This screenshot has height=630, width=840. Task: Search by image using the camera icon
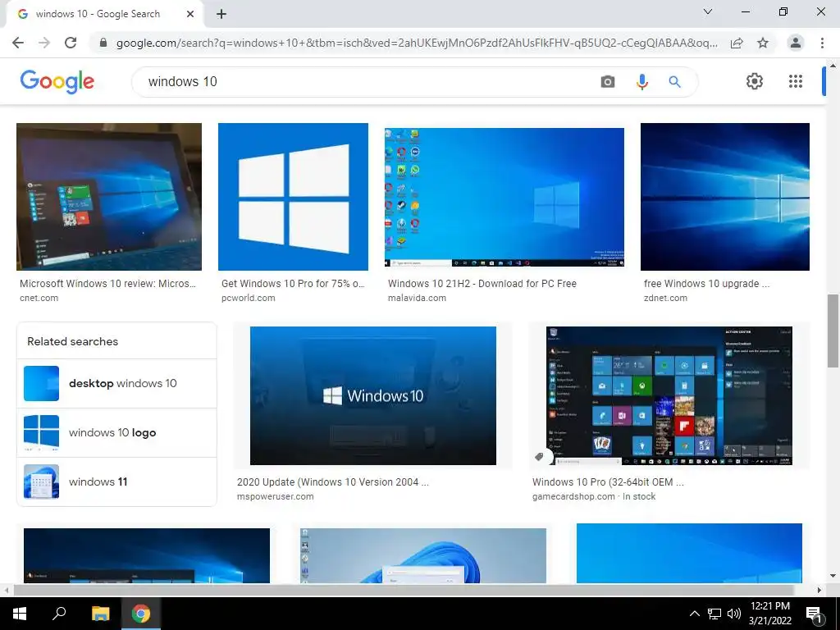point(608,81)
